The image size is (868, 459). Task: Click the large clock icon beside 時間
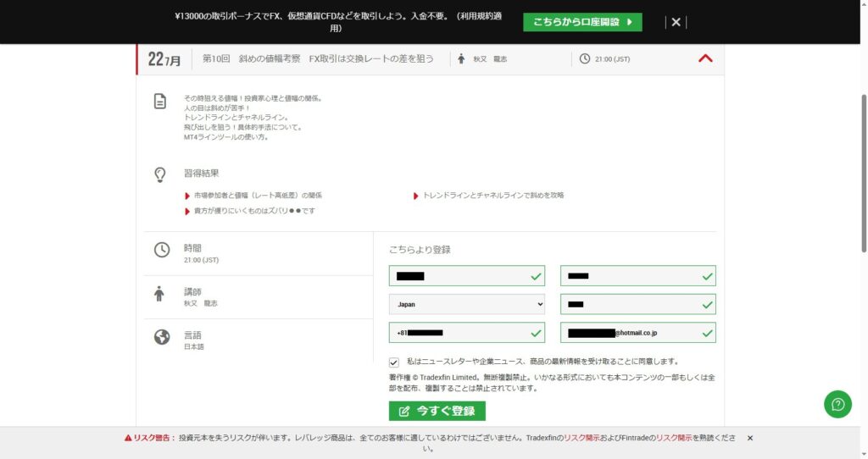(x=162, y=250)
